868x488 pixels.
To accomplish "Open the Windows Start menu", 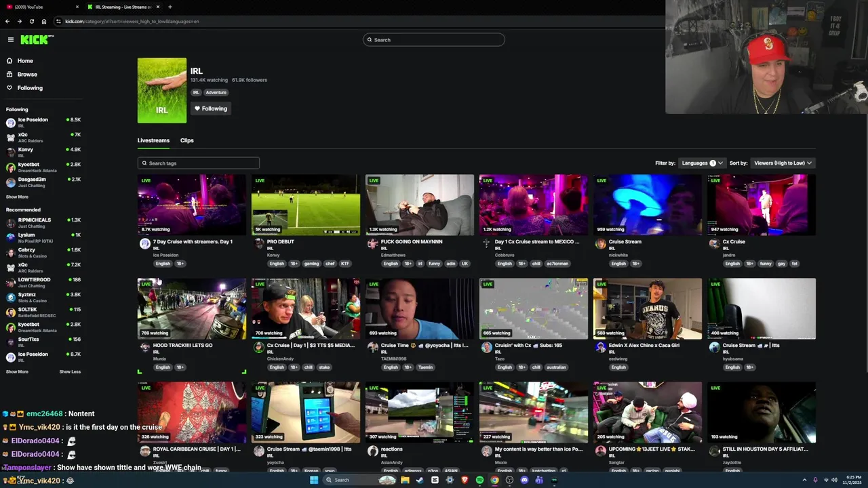I will 313,480.
